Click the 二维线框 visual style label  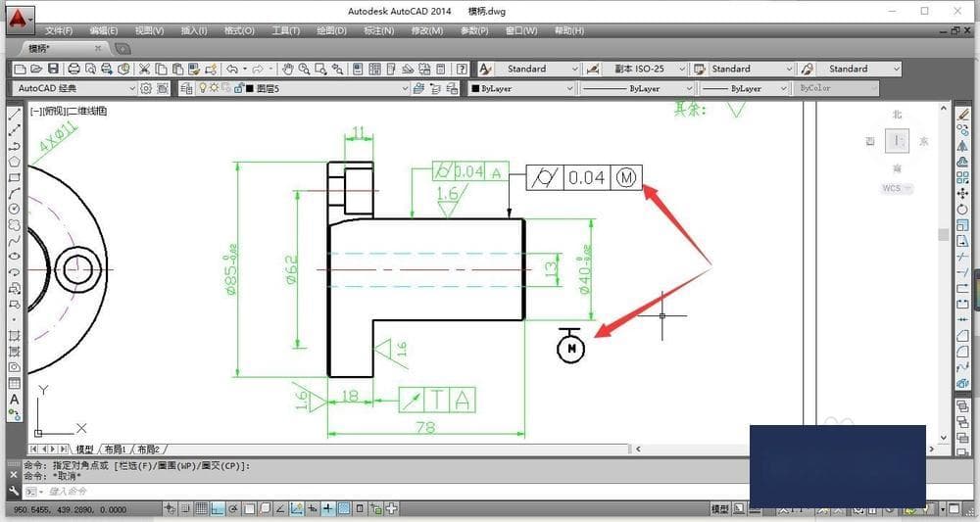pos(86,111)
